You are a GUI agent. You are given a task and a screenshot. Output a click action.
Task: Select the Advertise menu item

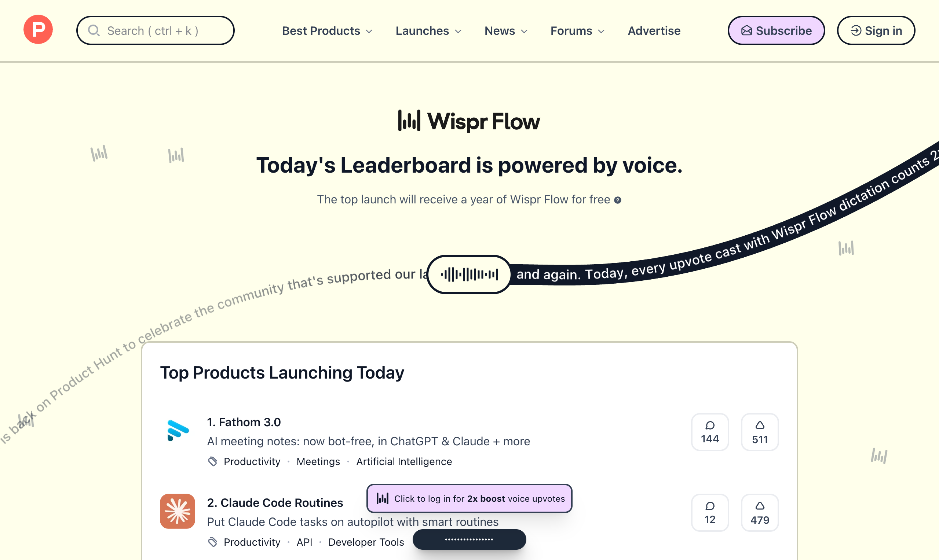point(654,31)
